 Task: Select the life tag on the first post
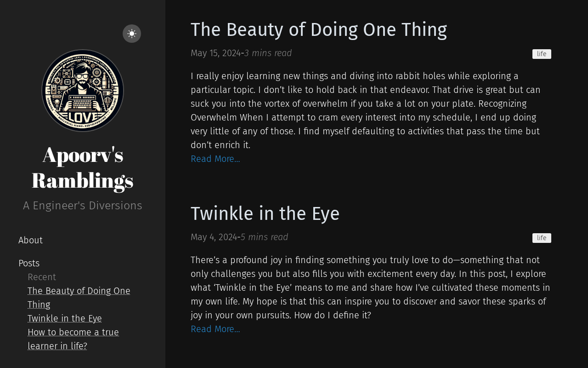click(x=542, y=54)
